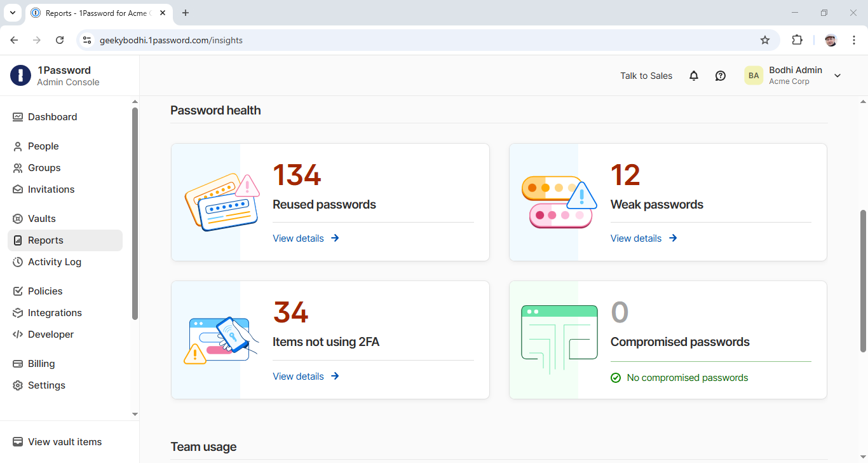Click View vault items link
Screen dimensions: 868x463
coord(65,442)
